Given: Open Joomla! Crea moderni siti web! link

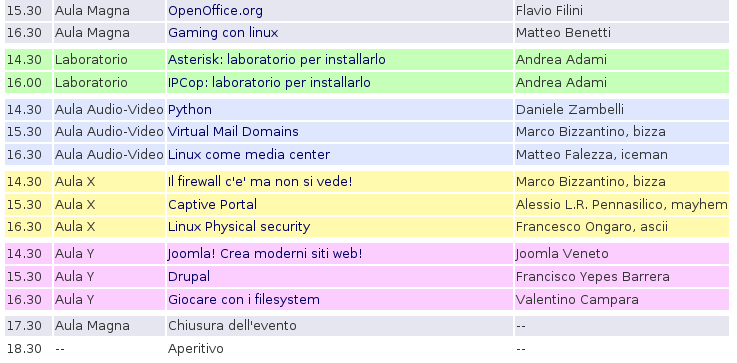Looking at the screenshot, I should pyautogui.click(x=265, y=254).
